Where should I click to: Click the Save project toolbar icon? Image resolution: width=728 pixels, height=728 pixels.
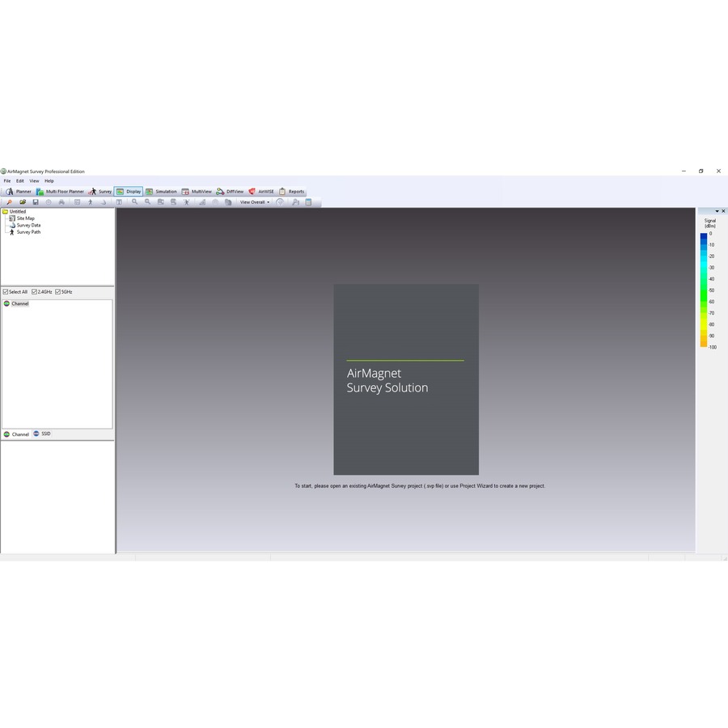(36, 202)
